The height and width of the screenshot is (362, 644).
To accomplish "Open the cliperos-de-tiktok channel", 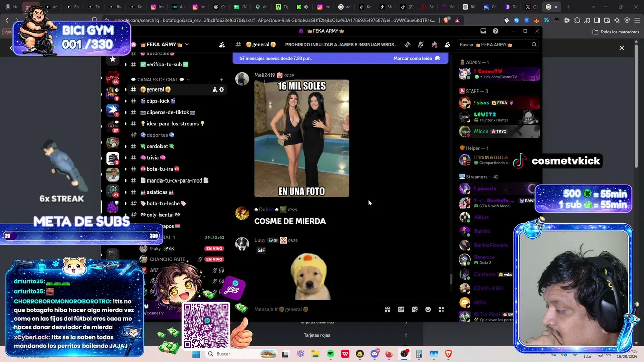I will (x=178, y=112).
